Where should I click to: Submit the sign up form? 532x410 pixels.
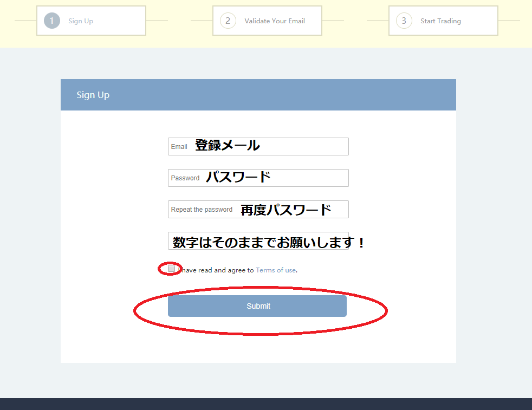coord(257,306)
